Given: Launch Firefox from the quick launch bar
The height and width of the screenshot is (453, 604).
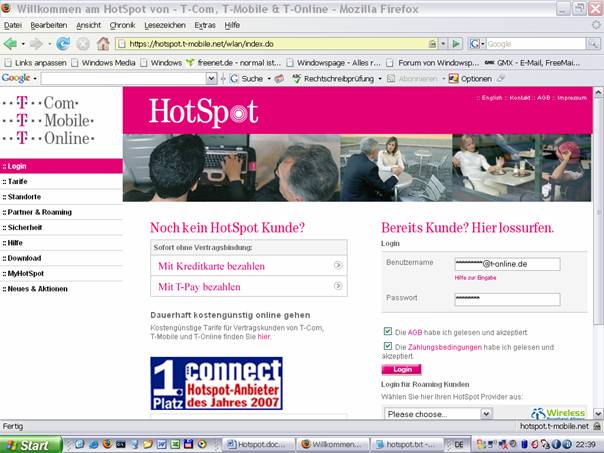Looking at the screenshot, I should [107, 444].
